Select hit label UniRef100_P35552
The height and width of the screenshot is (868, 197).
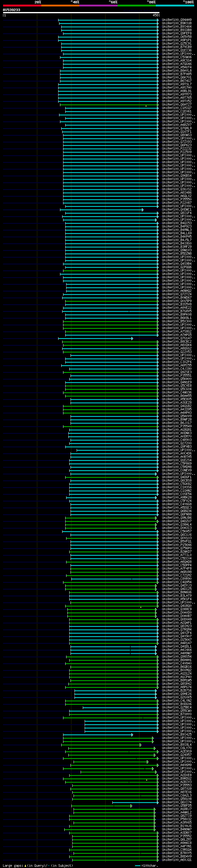[x=177, y=836]
